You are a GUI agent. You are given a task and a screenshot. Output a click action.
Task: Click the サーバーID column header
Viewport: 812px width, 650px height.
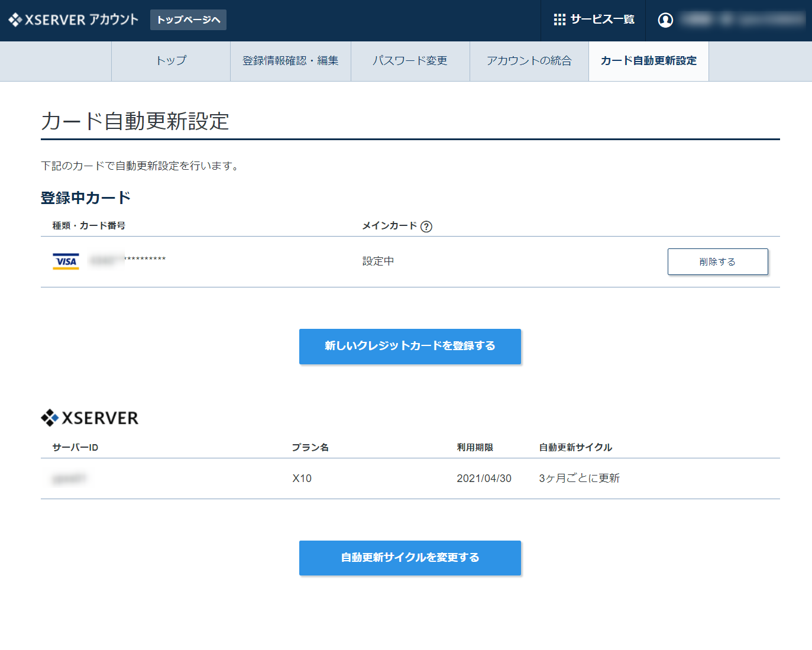[x=75, y=448]
